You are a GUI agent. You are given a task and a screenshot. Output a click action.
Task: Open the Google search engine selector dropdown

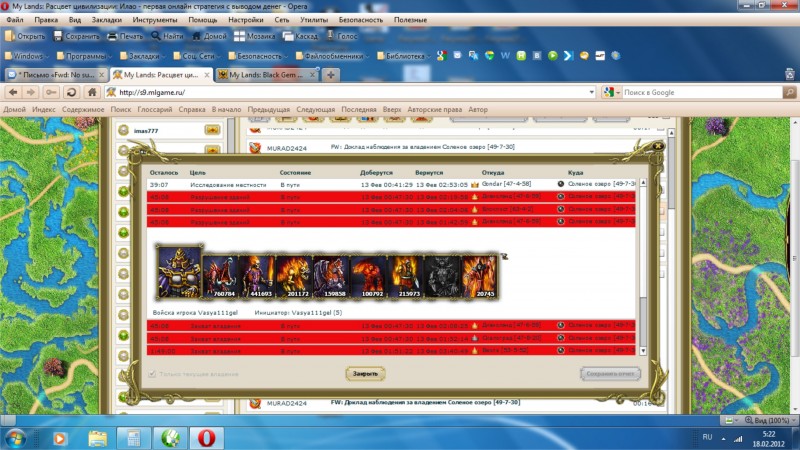click(611, 92)
